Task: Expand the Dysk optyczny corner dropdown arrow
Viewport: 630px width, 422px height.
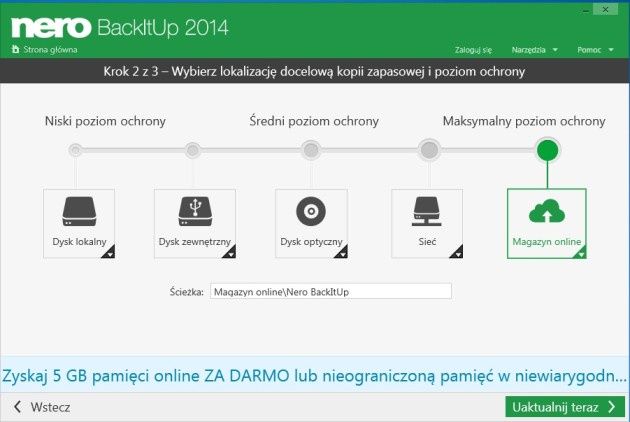Action: [x=342, y=252]
